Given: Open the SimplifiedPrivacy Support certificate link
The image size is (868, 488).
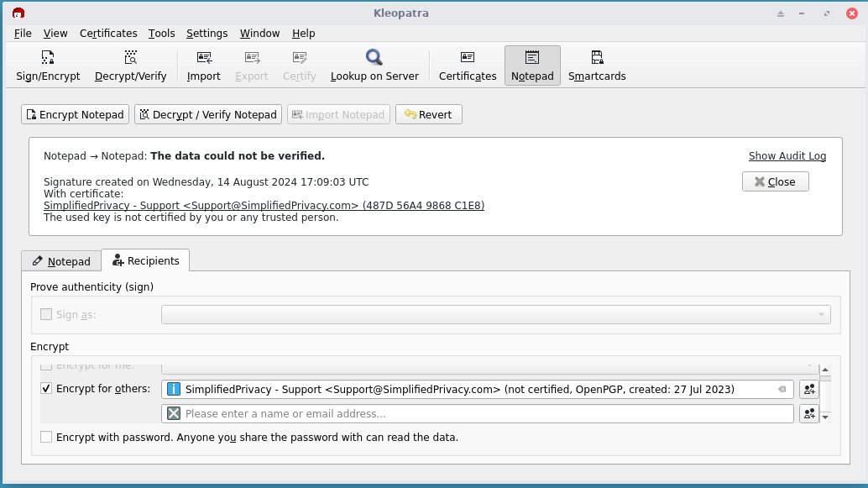Looking at the screenshot, I should [264, 206].
